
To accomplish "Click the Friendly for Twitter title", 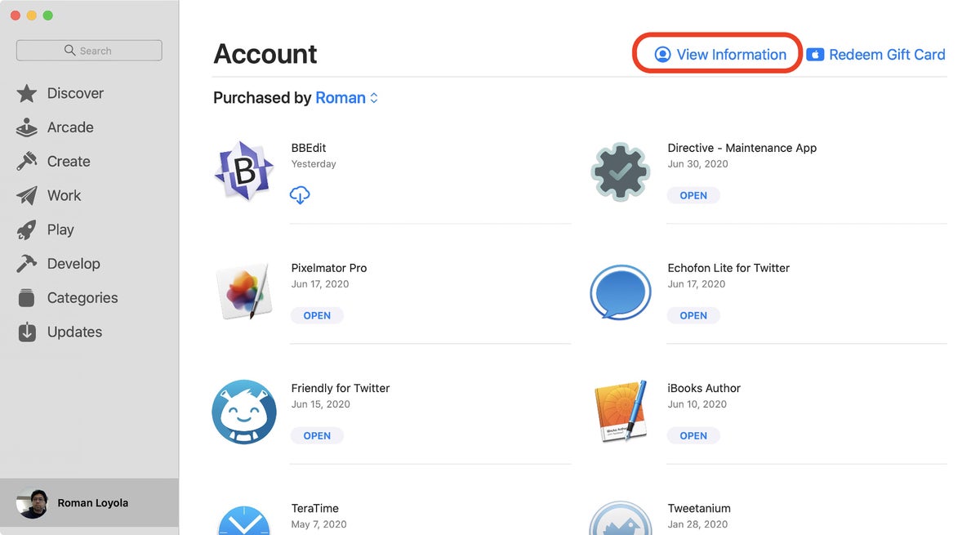I will [x=341, y=388].
